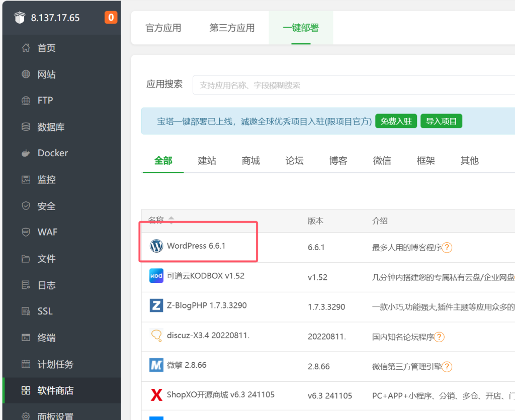Click the 微擎 M logo icon

[156, 365]
